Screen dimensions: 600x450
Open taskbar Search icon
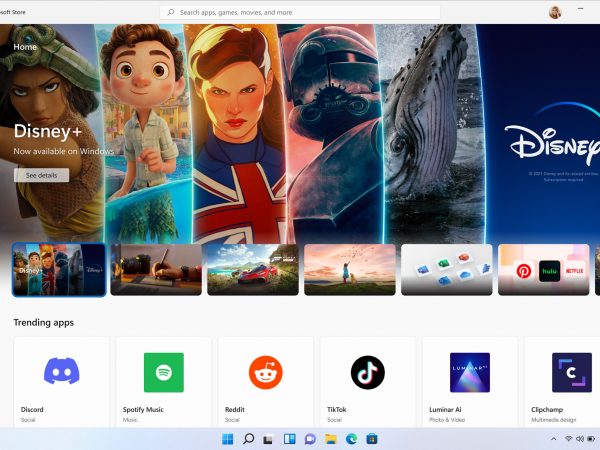coord(248,439)
